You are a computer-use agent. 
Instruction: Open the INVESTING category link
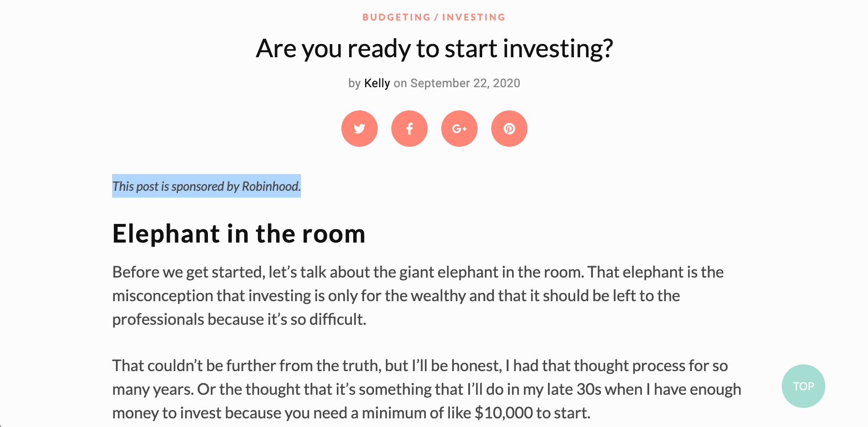tap(473, 17)
